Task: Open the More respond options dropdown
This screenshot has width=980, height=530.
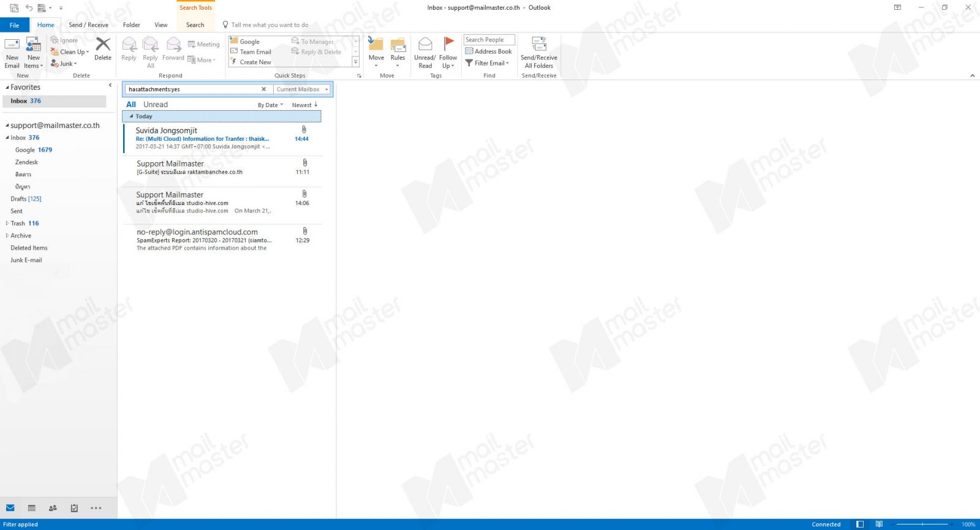Action: (202, 60)
